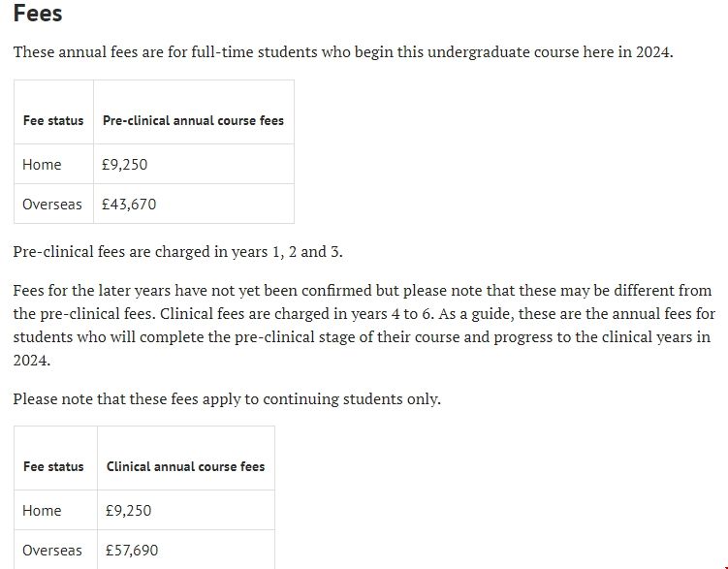Select the £9,250 clinical Home fee
The width and height of the screenshot is (728, 569).
[x=129, y=511]
